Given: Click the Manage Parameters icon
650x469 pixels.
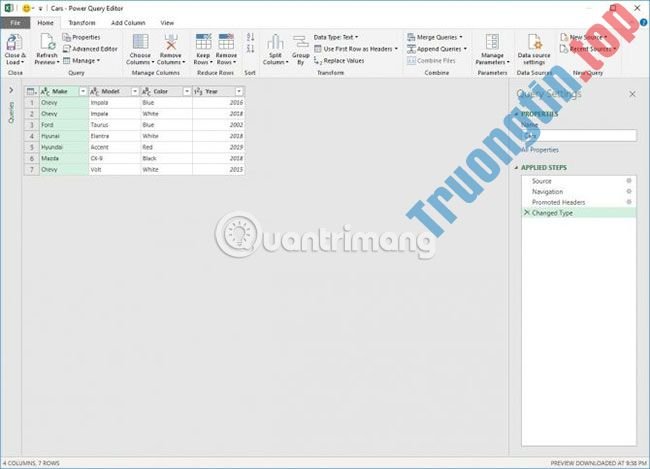Looking at the screenshot, I should 492,42.
